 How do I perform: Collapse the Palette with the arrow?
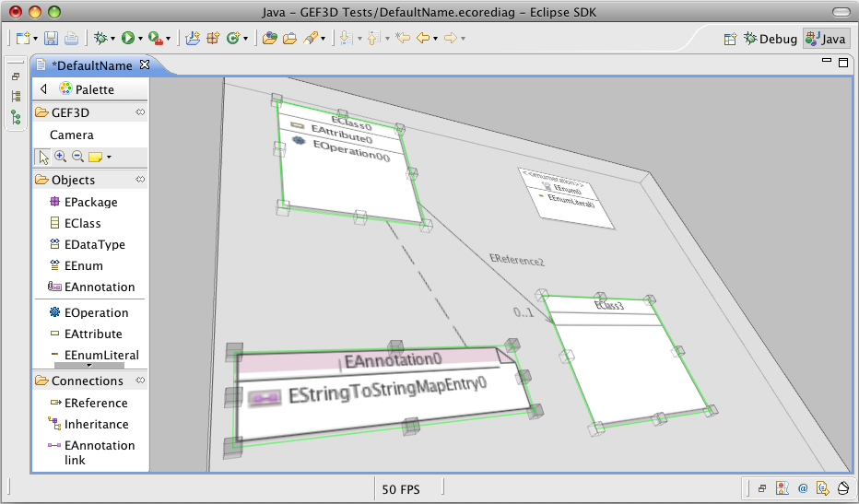pos(44,88)
